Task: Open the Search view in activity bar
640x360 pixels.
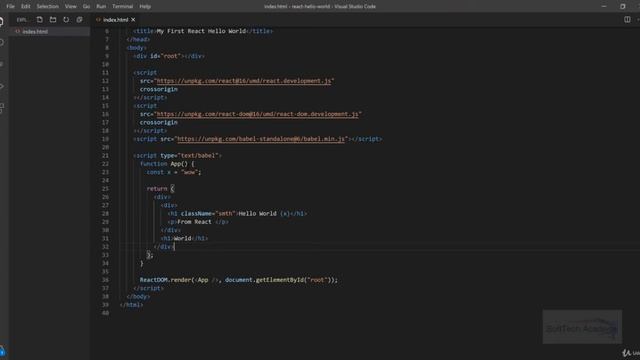Action: (x=2, y=43)
